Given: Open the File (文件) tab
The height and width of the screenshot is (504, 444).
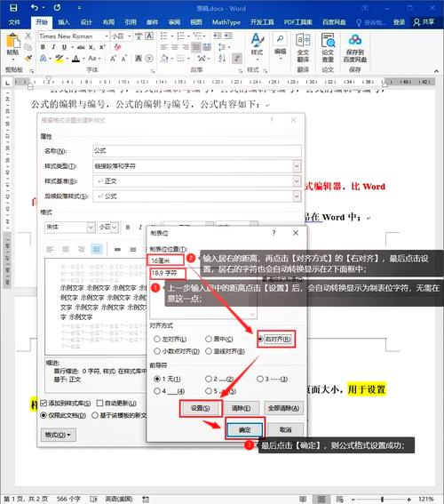Looking at the screenshot, I should point(14,22).
